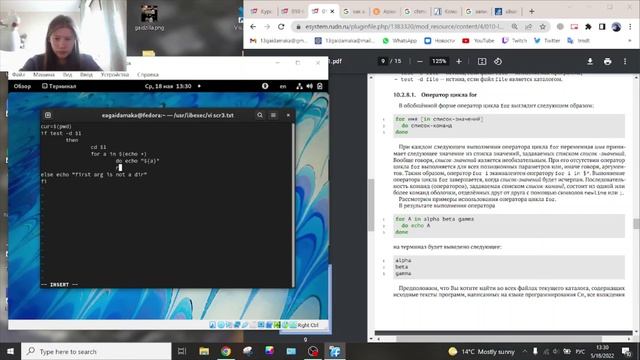Print the PDF document
Screen dimensions: 640x360
coord(607,61)
